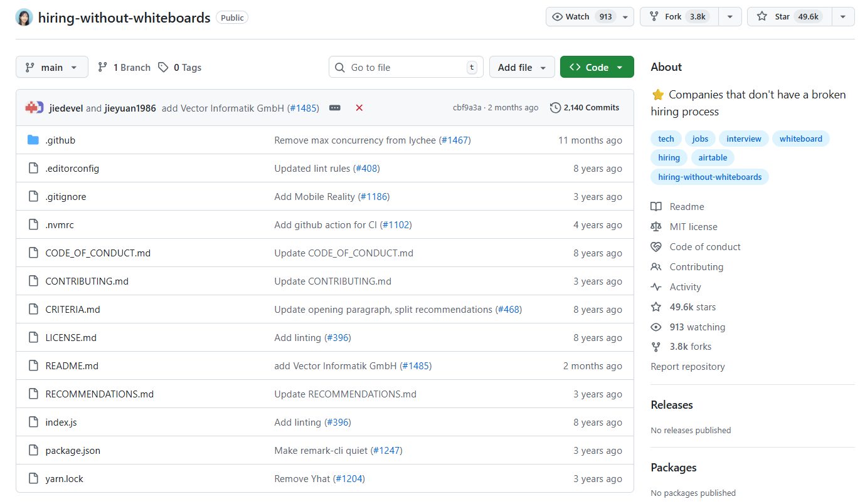The width and height of the screenshot is (865, 504).
Task: Click the repository owner avatar
Action: 24,18
